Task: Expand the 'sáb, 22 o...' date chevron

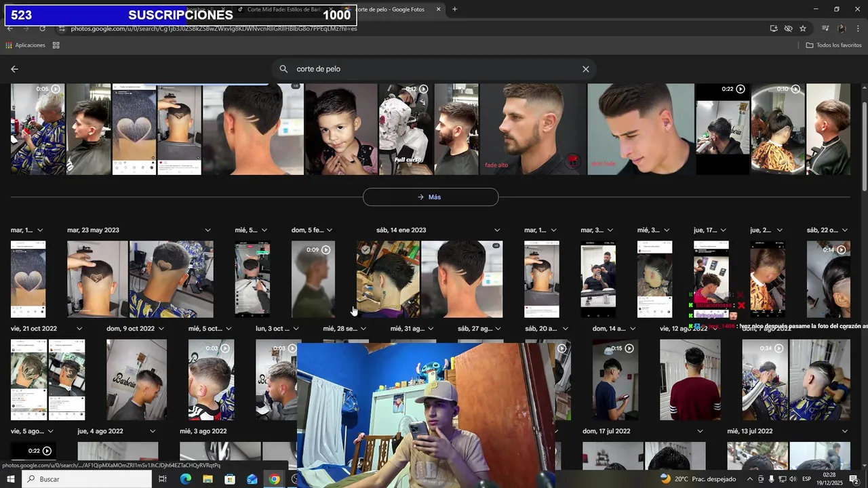Action: tap(845, 230)
